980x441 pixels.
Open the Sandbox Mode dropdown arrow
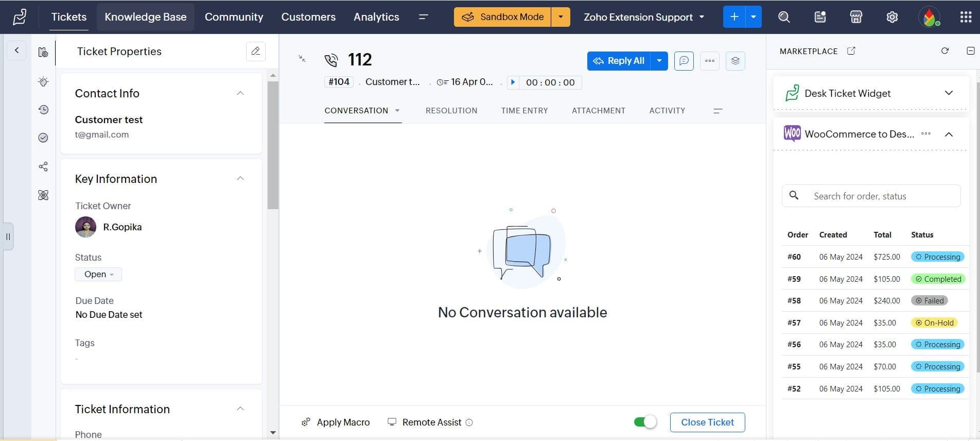[x=561, y=17]
